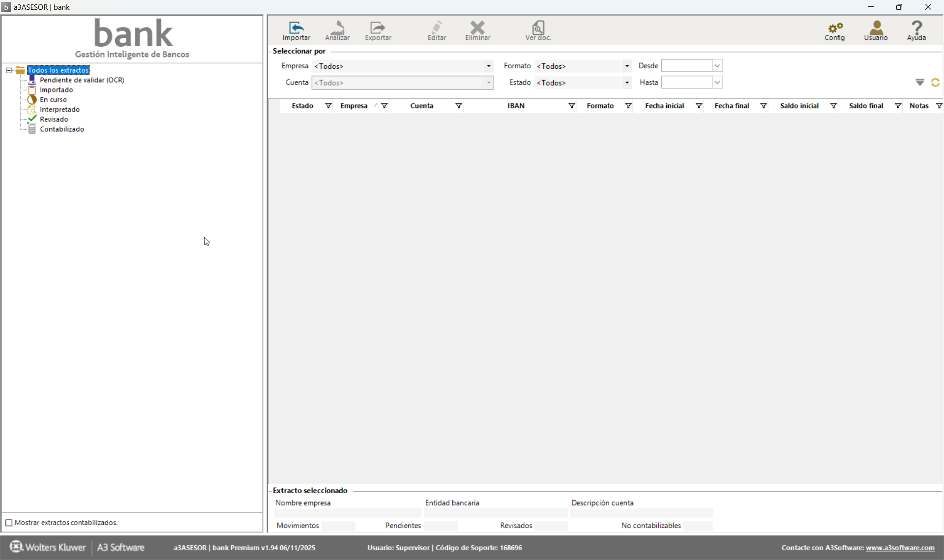944x560 pixels.
Task: Click the Movimientos value field
Action: (x=338, y=526)
